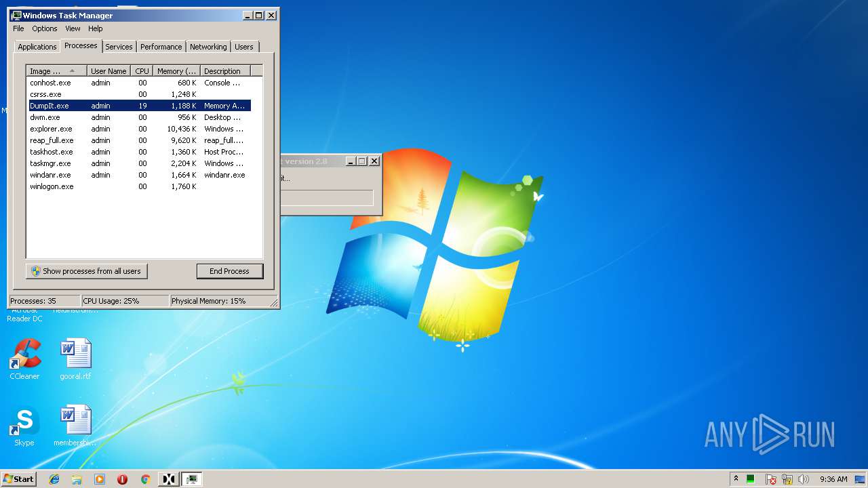Select the winlogon.exe process row

(139, 186)
